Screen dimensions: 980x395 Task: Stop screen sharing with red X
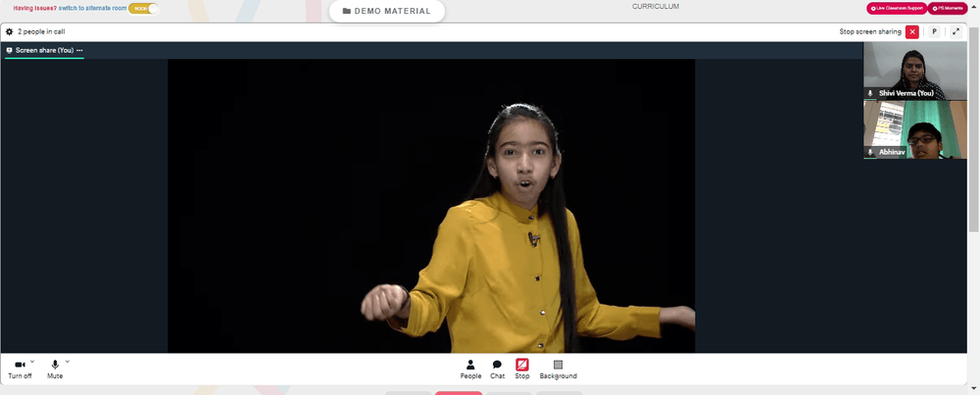(912, 32)
